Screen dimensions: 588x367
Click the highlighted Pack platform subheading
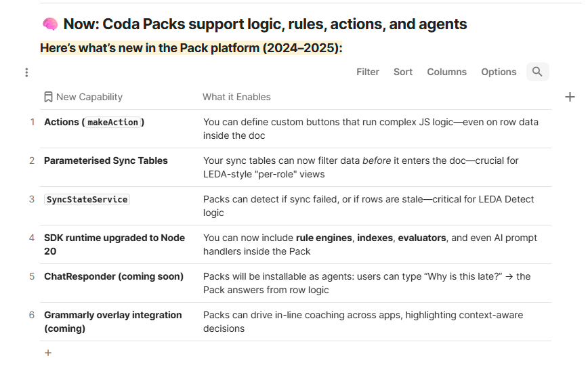[191, 48]
